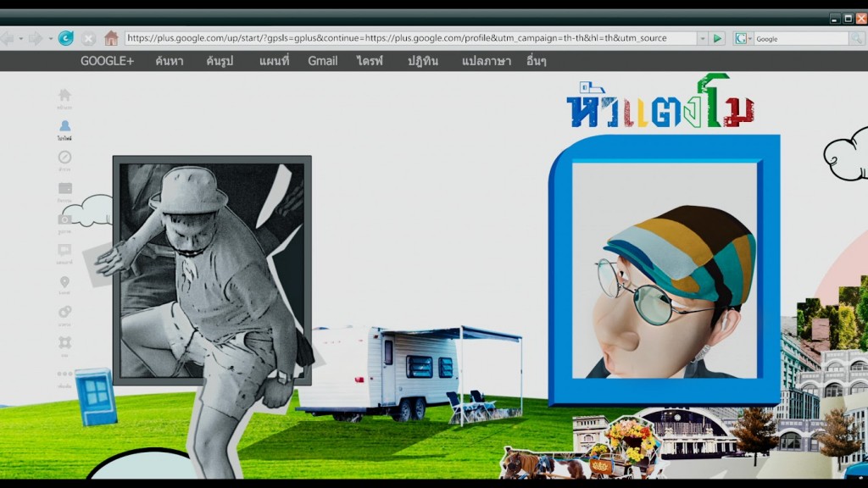Open the Explore compass icon in sidebar
Viewport: 868px width, 488px height.
pyautogui.click(x=64, y=157)
